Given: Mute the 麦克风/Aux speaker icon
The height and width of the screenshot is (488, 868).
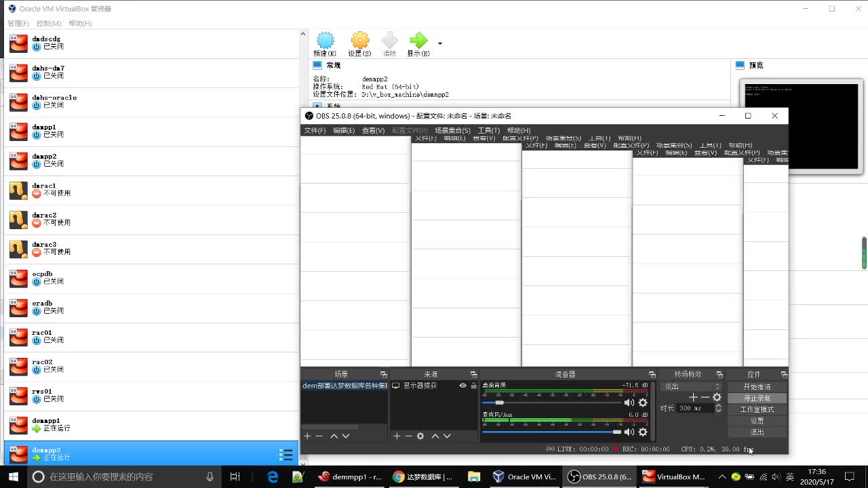Looking at the screenshot, I should click(629, 432).
